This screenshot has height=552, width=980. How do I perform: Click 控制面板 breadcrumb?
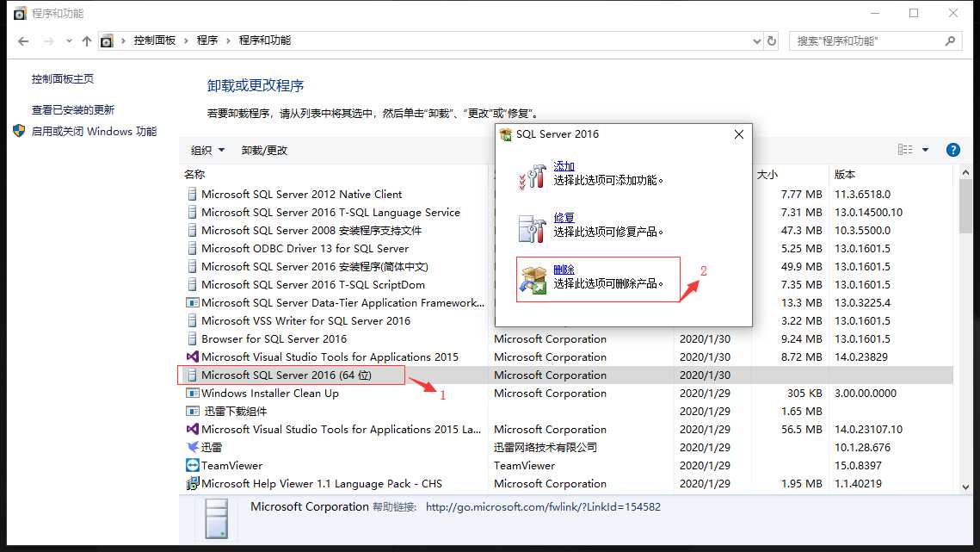coord(154,40)
